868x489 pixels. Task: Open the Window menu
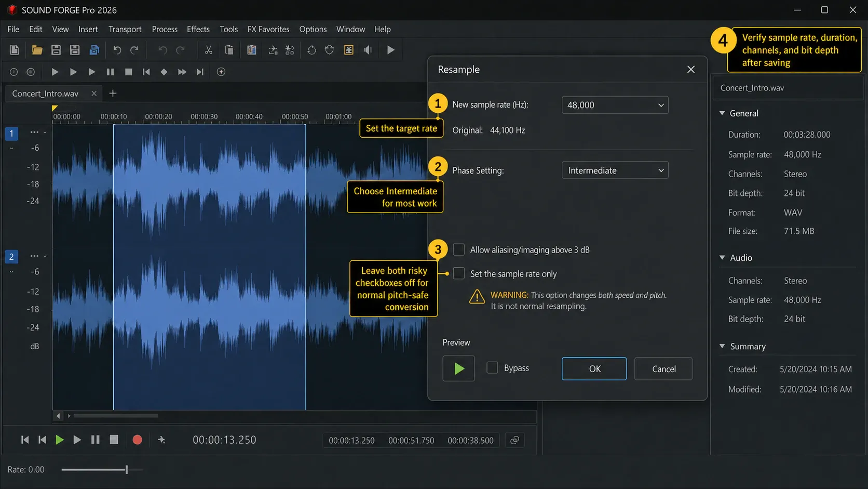pyautogui.click(x=350, y=29)
